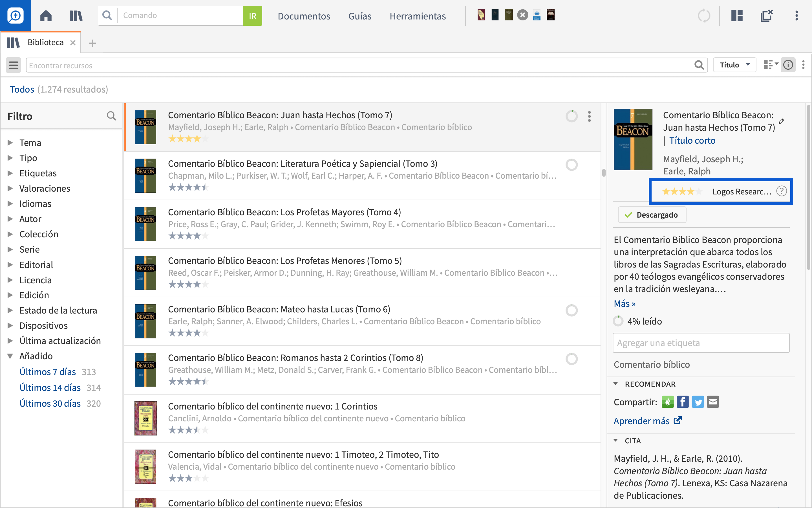Viewport: 812px width, 508px height.
Task: Open the view mode dropdown
Action: [771, 65]
